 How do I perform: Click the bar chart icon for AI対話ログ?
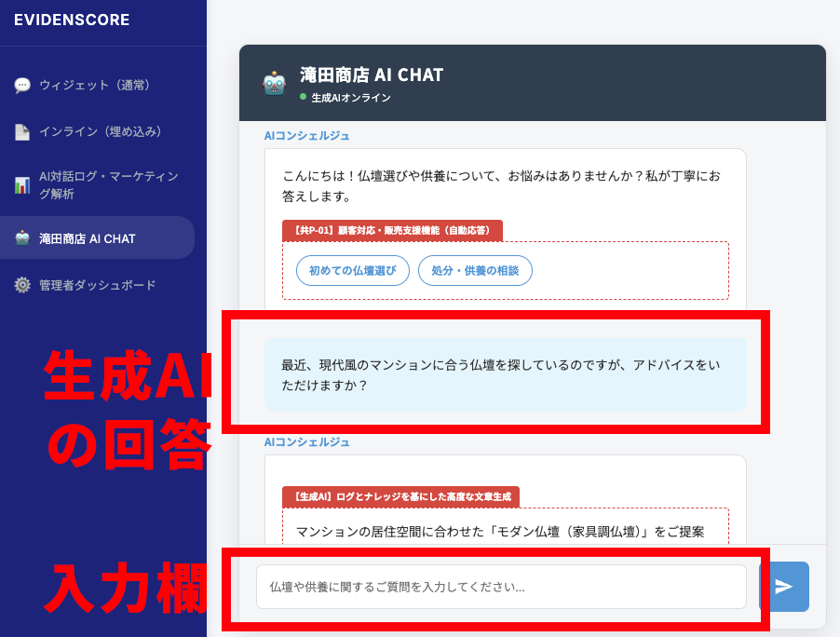pyautogui.click(x=22, y=185)
